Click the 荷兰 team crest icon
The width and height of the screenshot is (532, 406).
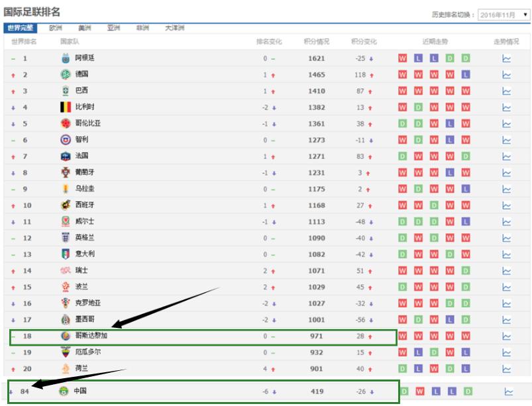(x=66, y=368)
